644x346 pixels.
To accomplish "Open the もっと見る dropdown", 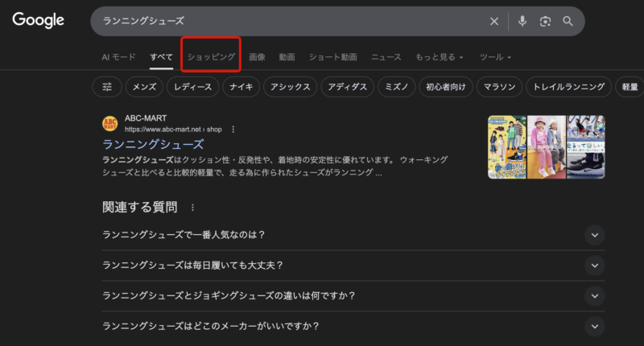I will point(439,57).
